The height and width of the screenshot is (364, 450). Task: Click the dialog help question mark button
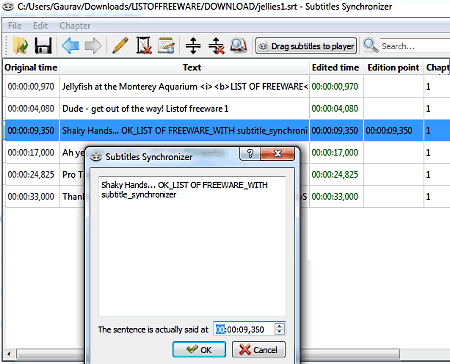[250, 153]
